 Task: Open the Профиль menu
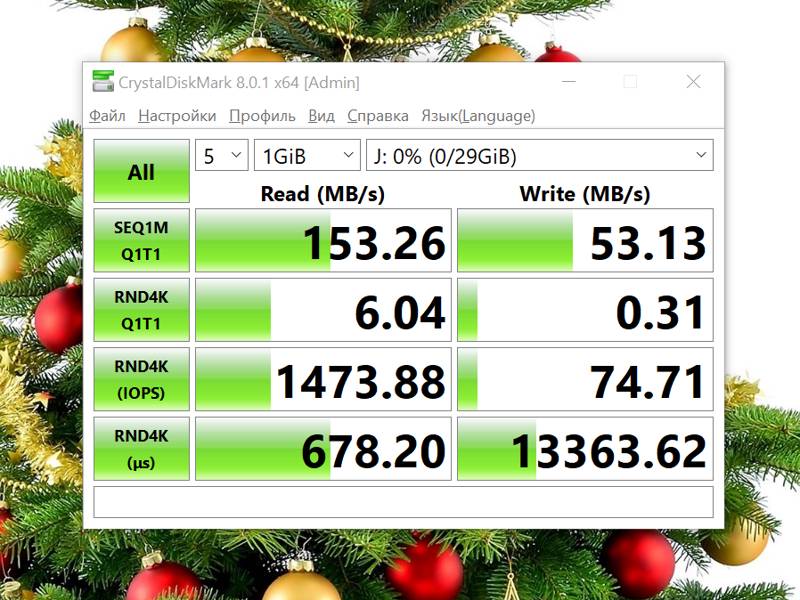(262, 116)
